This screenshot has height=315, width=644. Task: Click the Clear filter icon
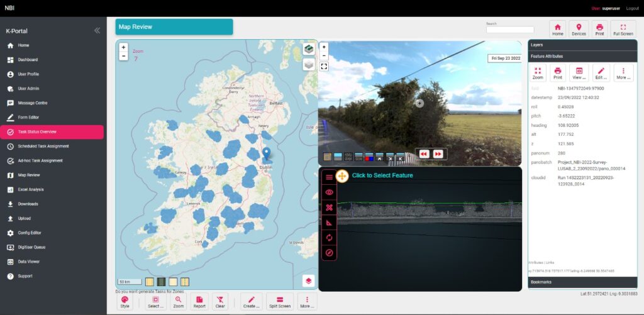tap(219, 302)
